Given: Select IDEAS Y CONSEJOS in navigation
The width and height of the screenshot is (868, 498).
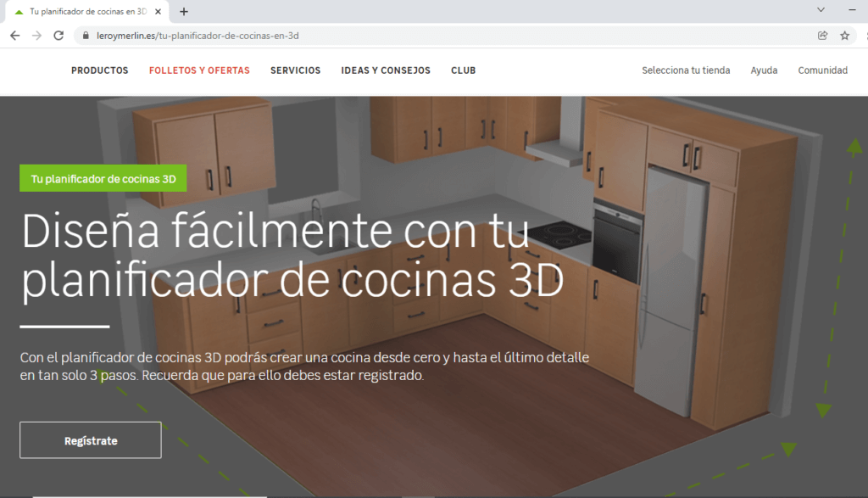Looking at the screenshot, I should pyautogui.click(x=386, y=70).
